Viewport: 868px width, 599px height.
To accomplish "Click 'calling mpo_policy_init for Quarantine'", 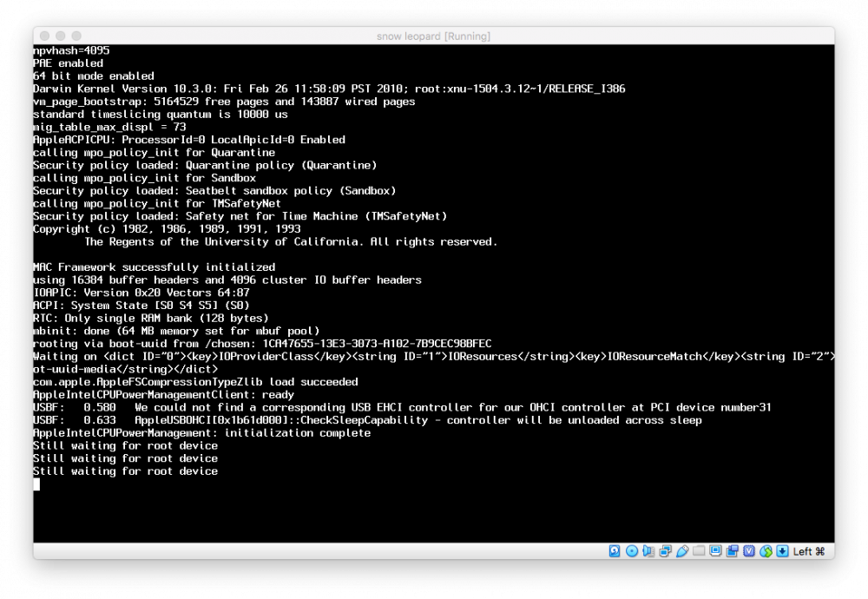I will [x=154, y=152].
